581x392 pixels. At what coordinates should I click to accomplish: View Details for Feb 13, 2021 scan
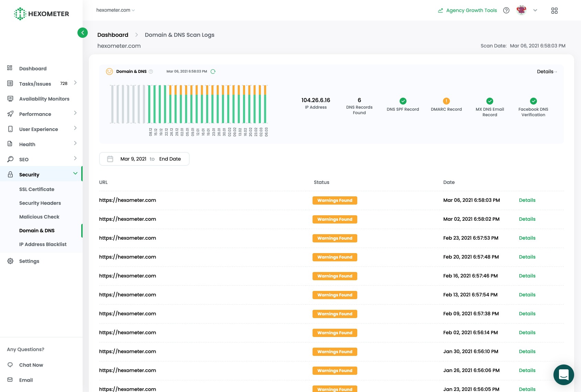tap(527, 295)
